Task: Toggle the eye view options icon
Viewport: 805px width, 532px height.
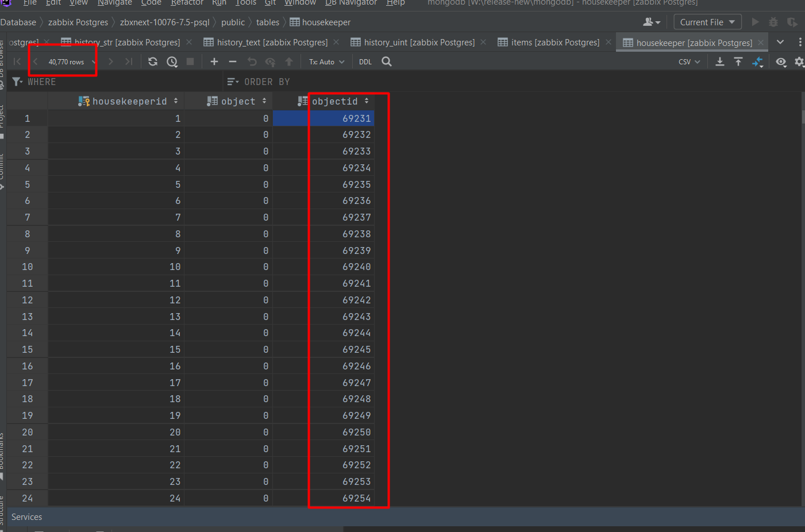Action: [x=781, y=61]
